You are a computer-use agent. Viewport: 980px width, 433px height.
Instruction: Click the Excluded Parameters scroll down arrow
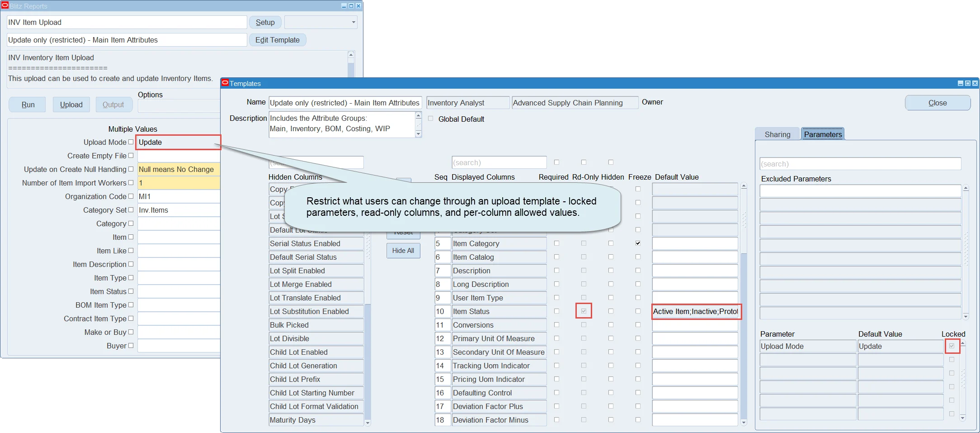pyautogui.click(x=966, y=316)
